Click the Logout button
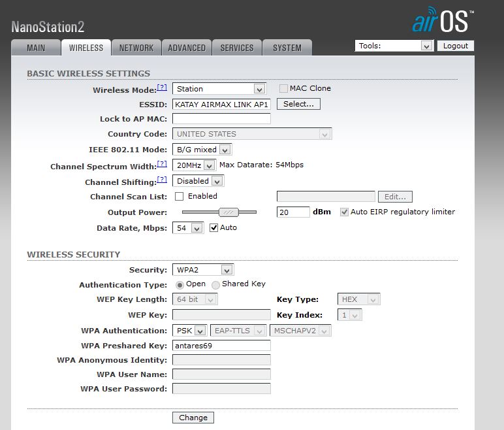This screenshot has height=430, width=504. point(456,46)
